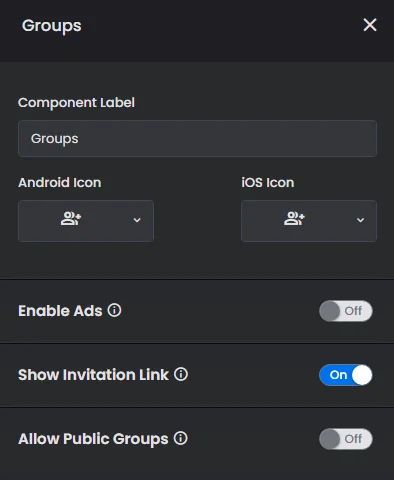
Task: Disable the Show Invitation Link switch
Action: click(x=346, y=375)
